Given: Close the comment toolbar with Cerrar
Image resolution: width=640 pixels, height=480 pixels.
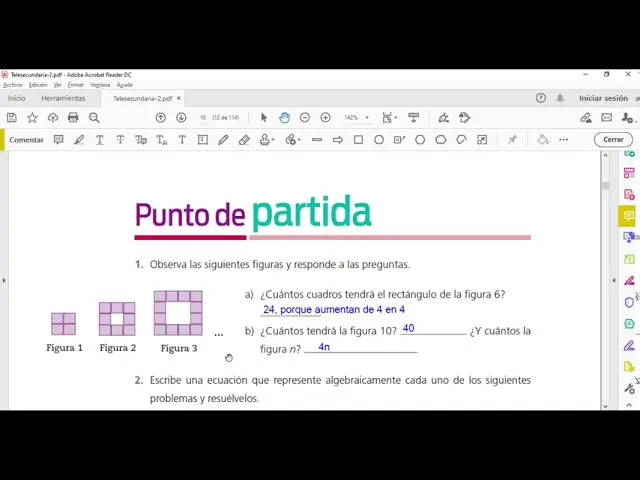Looking at the screenshot, I should coord(613,140).
